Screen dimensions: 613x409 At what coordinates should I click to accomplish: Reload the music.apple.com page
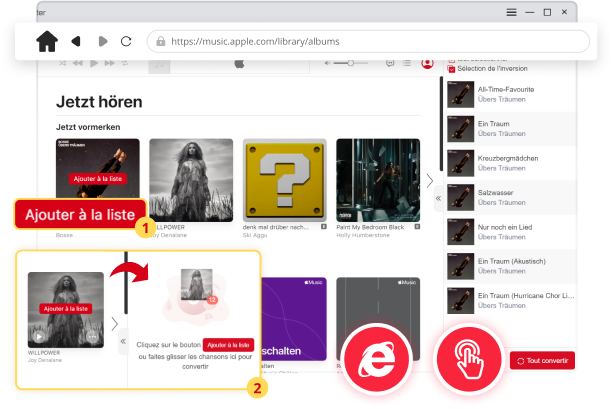click(126, 41)
